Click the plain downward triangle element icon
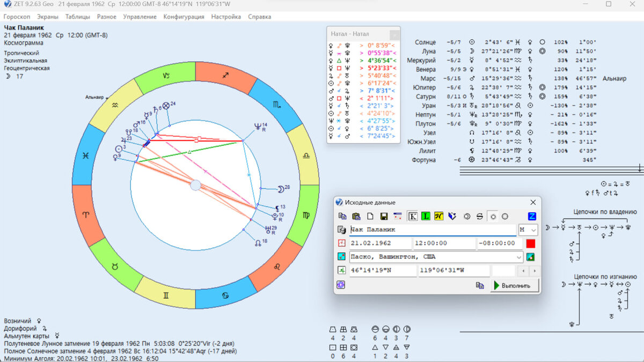Screen dimensions: 644x362 click(385, 348)
